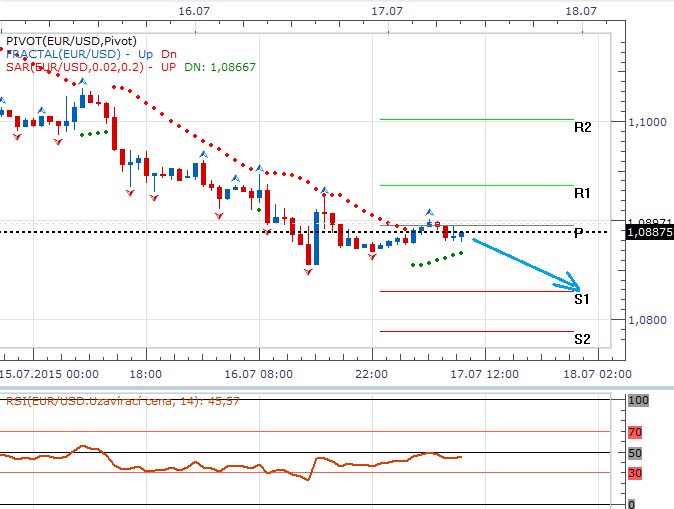Click the up fractal marker above the latest candles
This screenshot has height=509, width=674.
point(430,212)
